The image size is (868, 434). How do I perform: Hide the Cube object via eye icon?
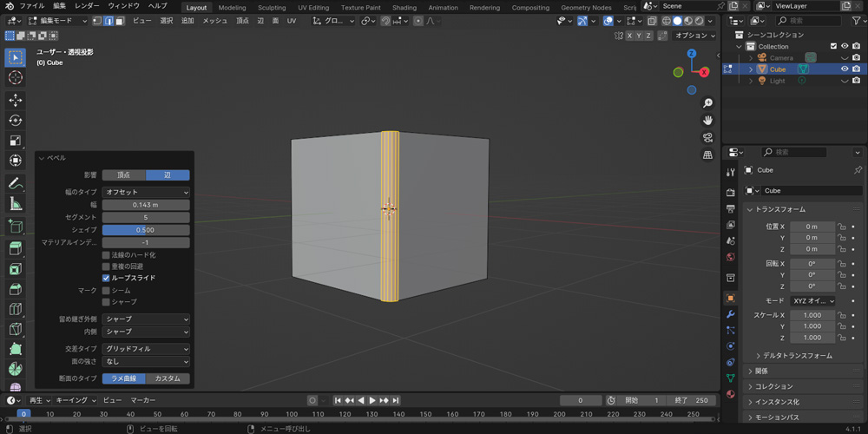tap(844, 69)
